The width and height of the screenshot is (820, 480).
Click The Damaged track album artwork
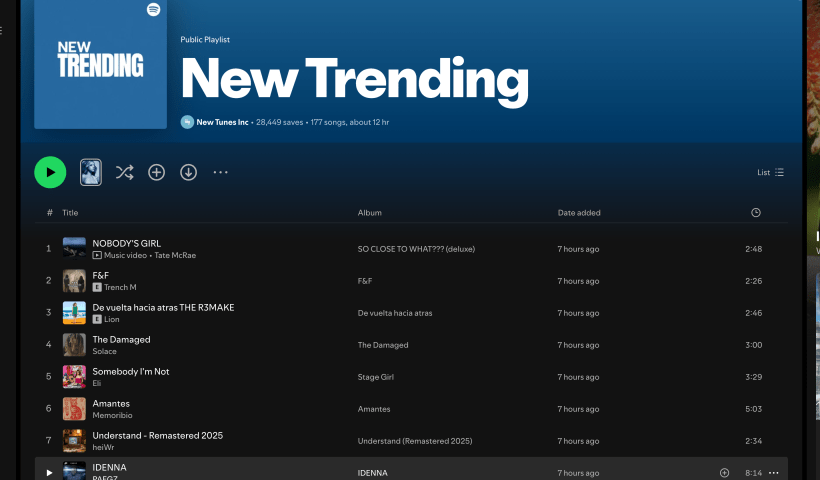click(74, 345)
